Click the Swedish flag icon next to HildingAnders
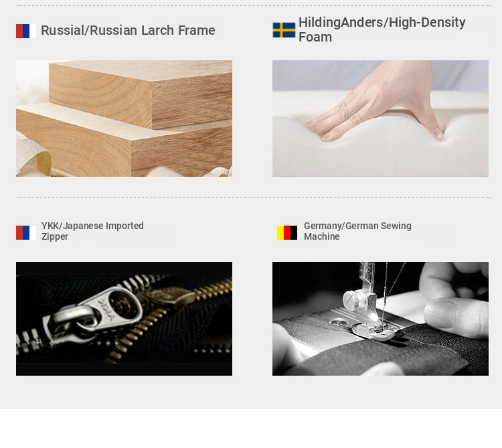The image size is (502, 448). pyautogui.click(x=284, y=30)
